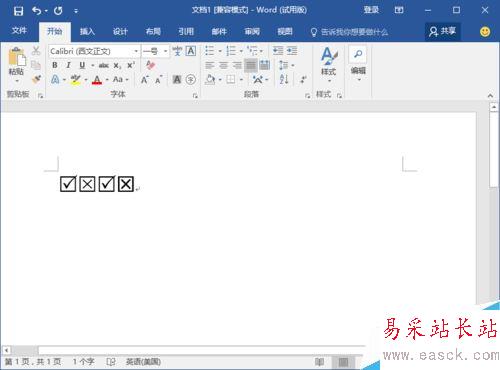Click the Sign in (登录) link

[x=371, y=10]
